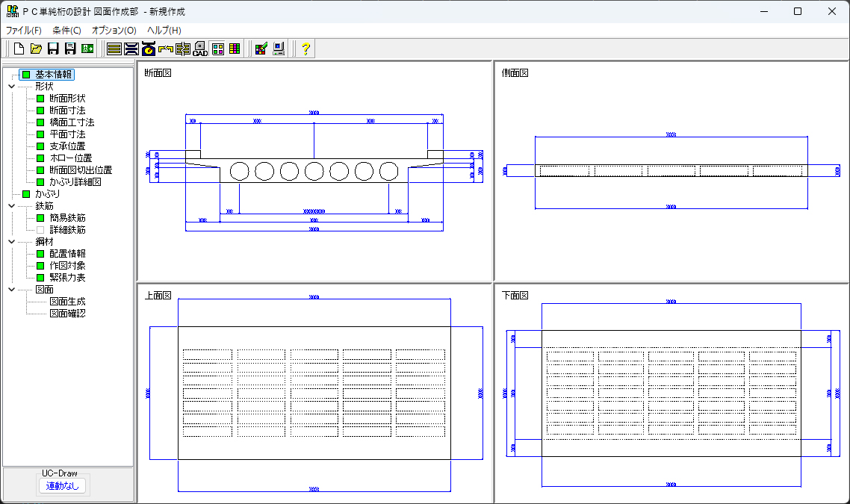Viewport: 850px width, 504px height.
Task: Click the 連動なし button under UC-Draw
Action: tap(62, 485)
